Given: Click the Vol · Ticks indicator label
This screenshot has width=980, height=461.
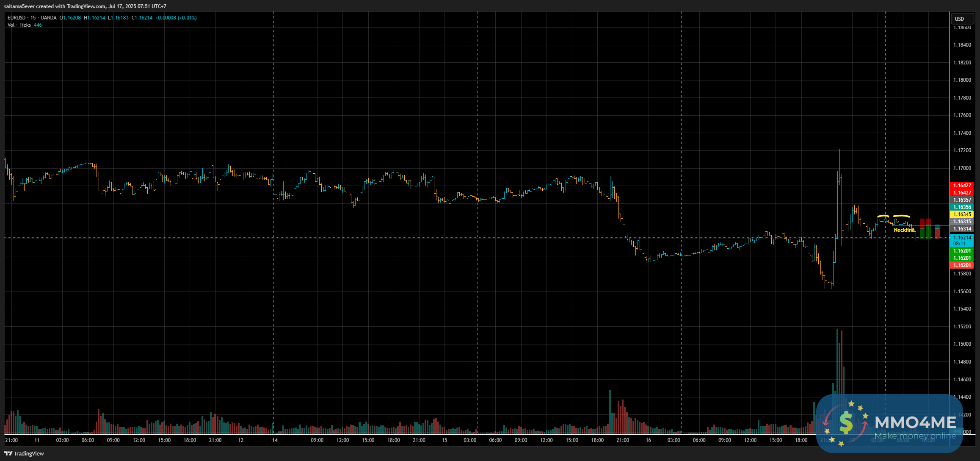Looking at the screenshot, I should tap(19, 25).
